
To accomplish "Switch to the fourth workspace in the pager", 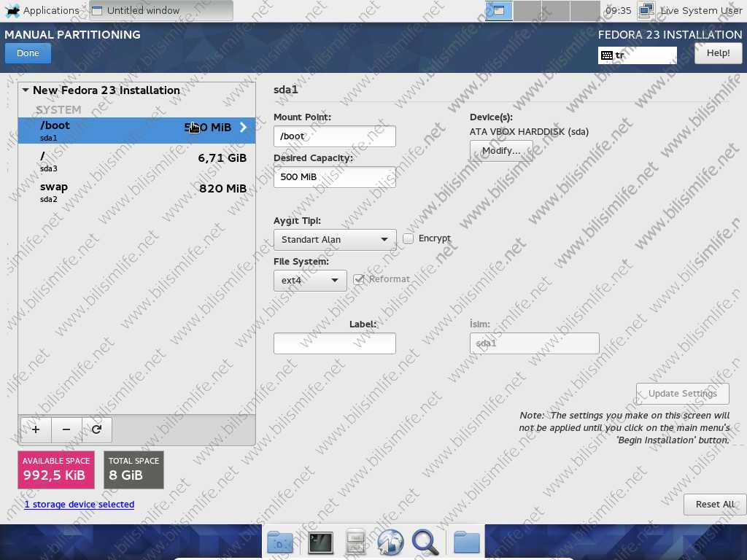I will pos(584,10).
